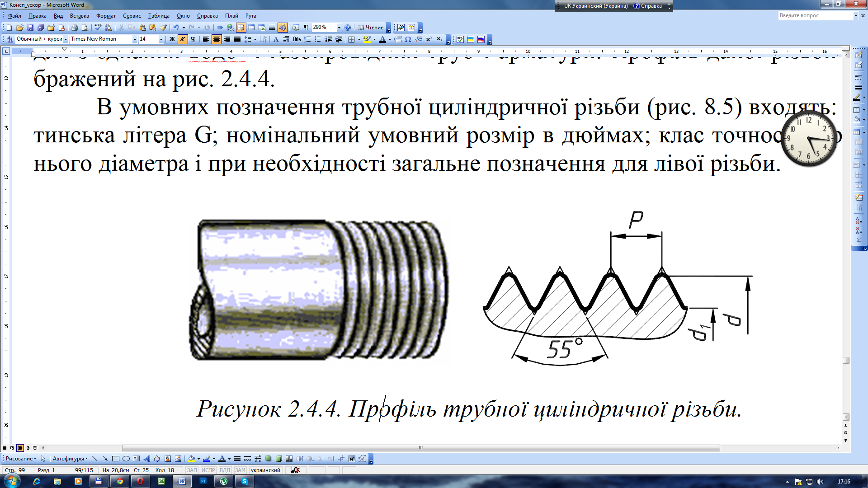The height and width of the screenshot is (488, 868).
Task: Open the Times New Roman font dropdown
Action: click(x=134, y=39)
